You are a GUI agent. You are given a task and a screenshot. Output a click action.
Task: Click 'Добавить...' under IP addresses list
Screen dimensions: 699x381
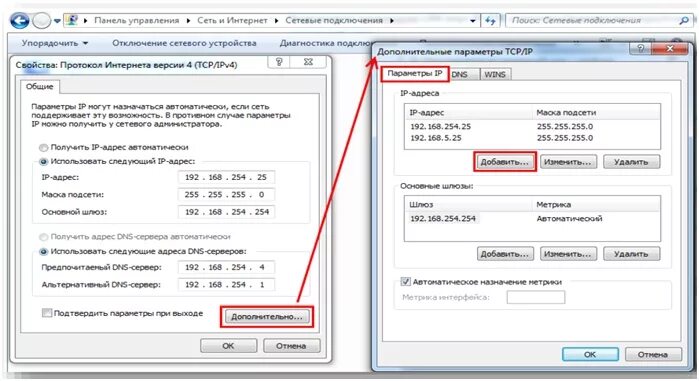point(504,162)
